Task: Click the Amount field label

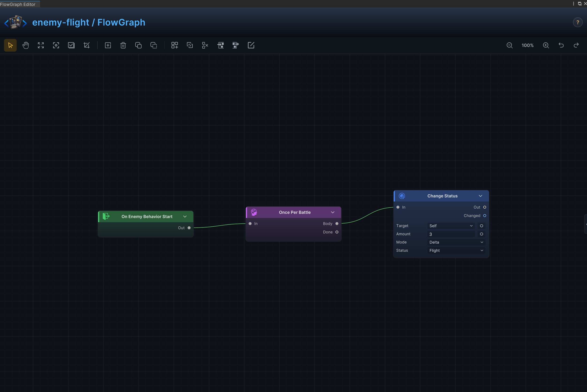Action: (x=403, y=234)
